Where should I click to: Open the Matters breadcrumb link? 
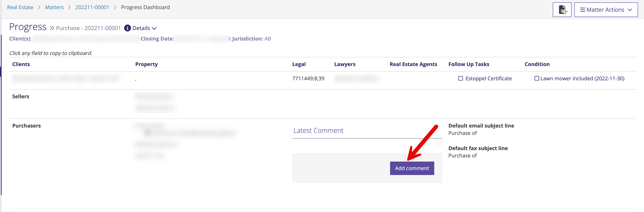pos(54,7)
